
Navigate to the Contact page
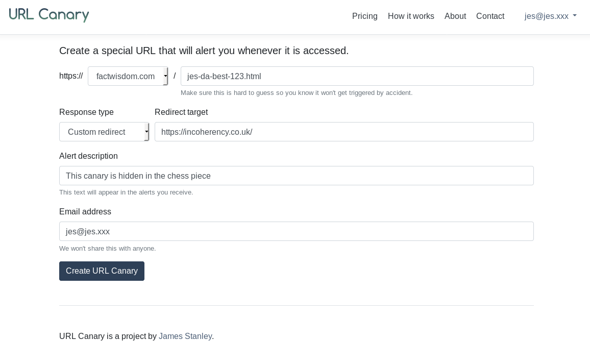click(490, 16)
